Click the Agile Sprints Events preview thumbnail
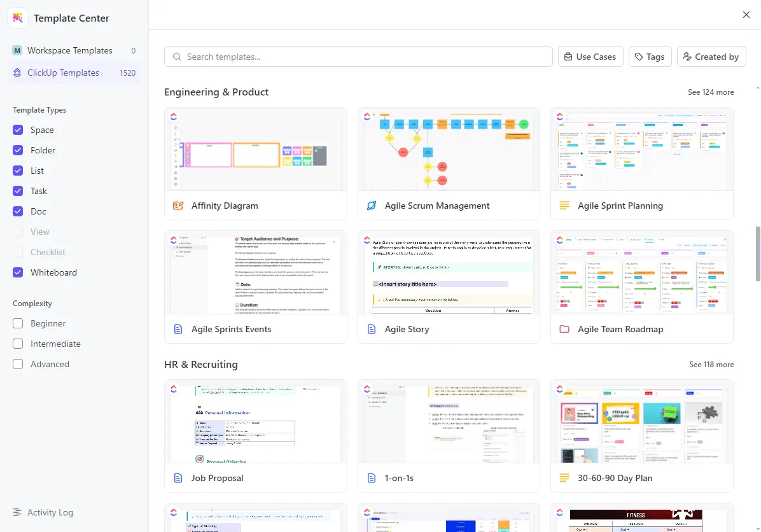This screenshot has height=532, width=761. [x=256, y=272]
